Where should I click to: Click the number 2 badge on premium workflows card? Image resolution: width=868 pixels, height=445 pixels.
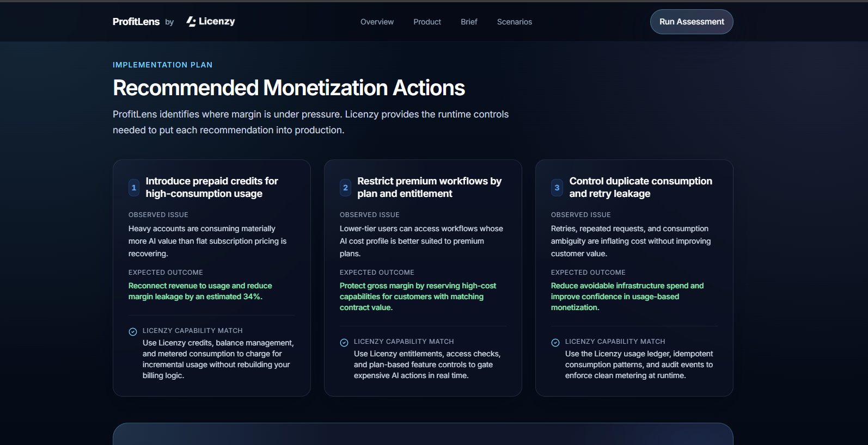point(345,188)
